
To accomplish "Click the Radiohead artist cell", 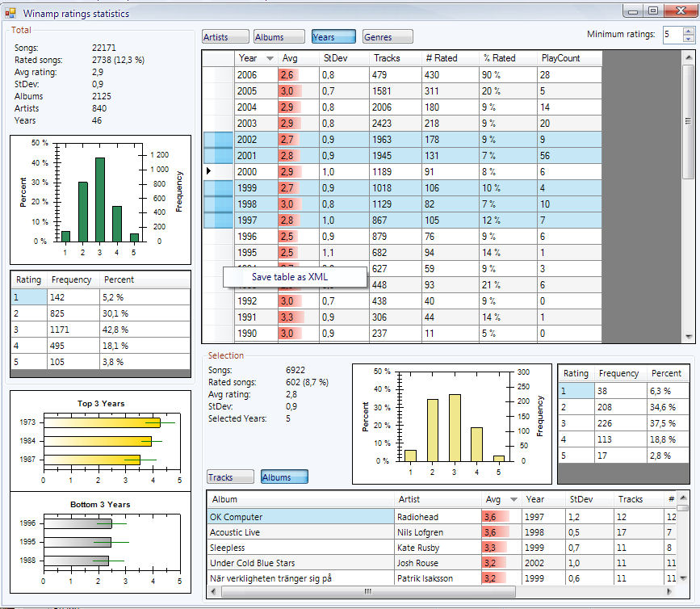I will point(438,517).
